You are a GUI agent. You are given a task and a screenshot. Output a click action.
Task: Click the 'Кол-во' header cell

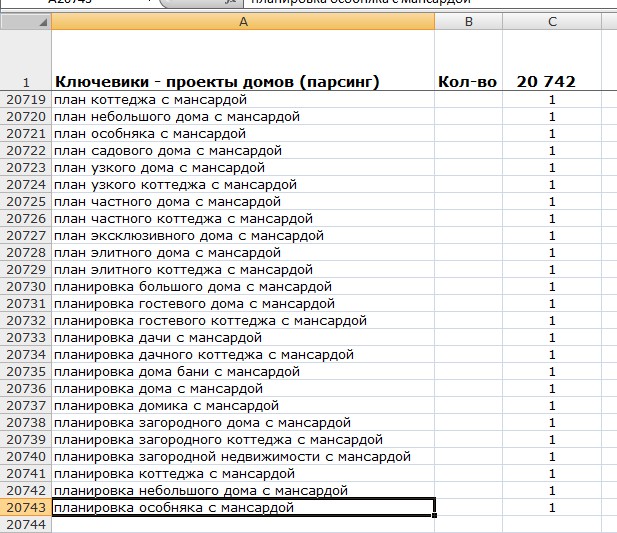pyautogui.click(x=469, y=60)
